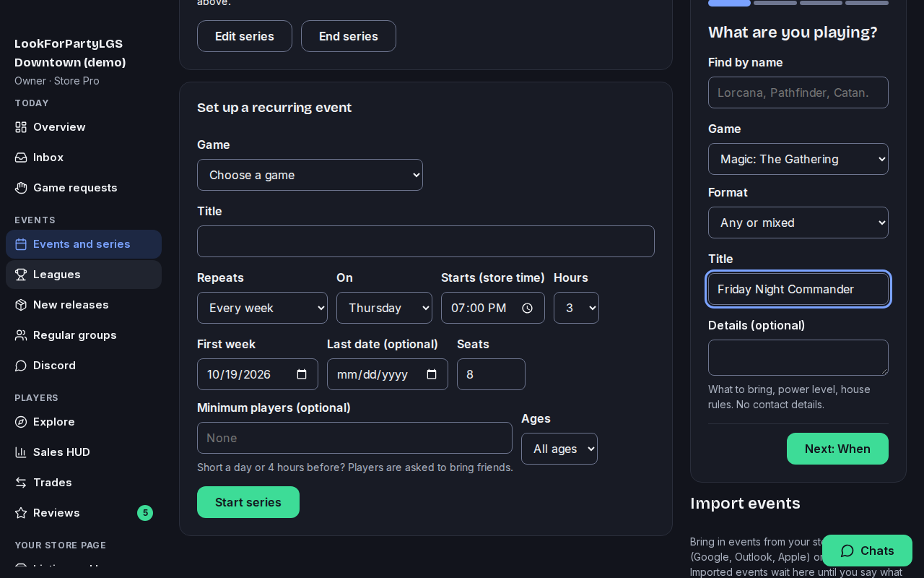Expand the Repeats Every week dropdown
924x578 pixels.
pyautogui.click(x=262, y=308)
